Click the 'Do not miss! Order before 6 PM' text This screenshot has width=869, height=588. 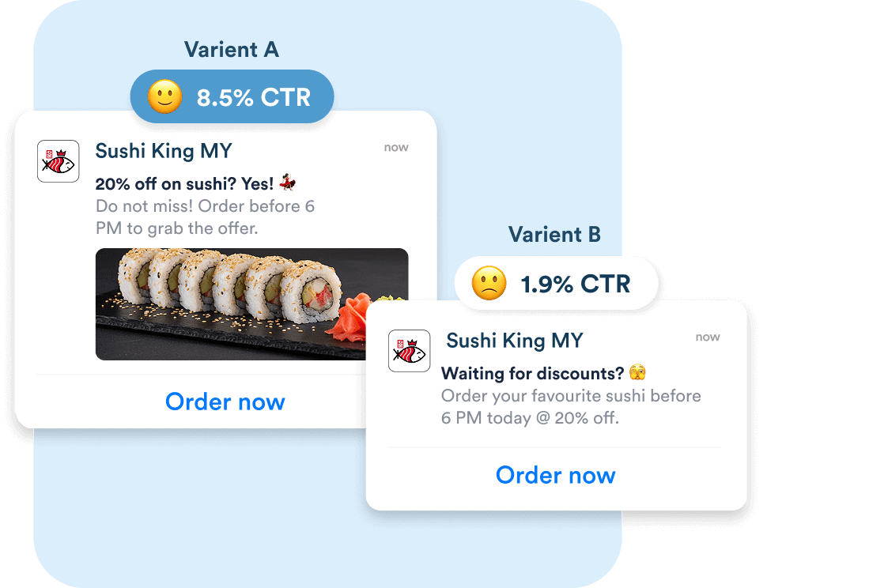pyautogui.click(x=205, y=217)
